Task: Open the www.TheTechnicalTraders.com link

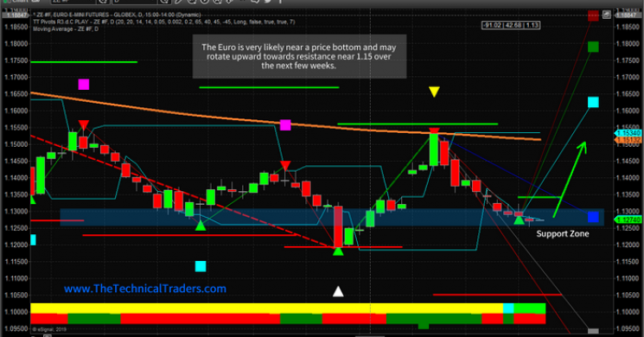Action: pos(145,289)
